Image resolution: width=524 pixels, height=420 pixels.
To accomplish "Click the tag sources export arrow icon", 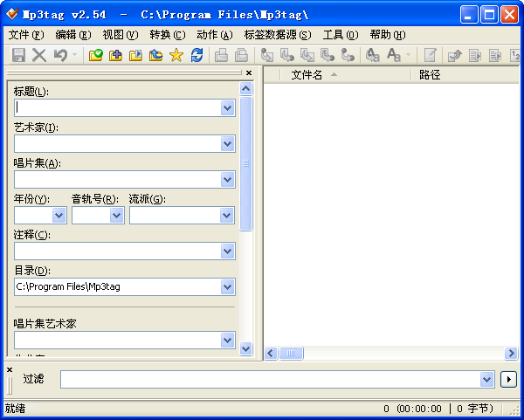I will tap(454, 55).
